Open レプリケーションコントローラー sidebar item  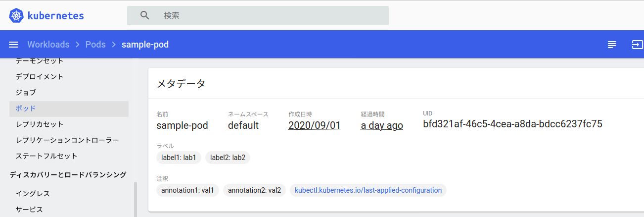coord(67,140)
